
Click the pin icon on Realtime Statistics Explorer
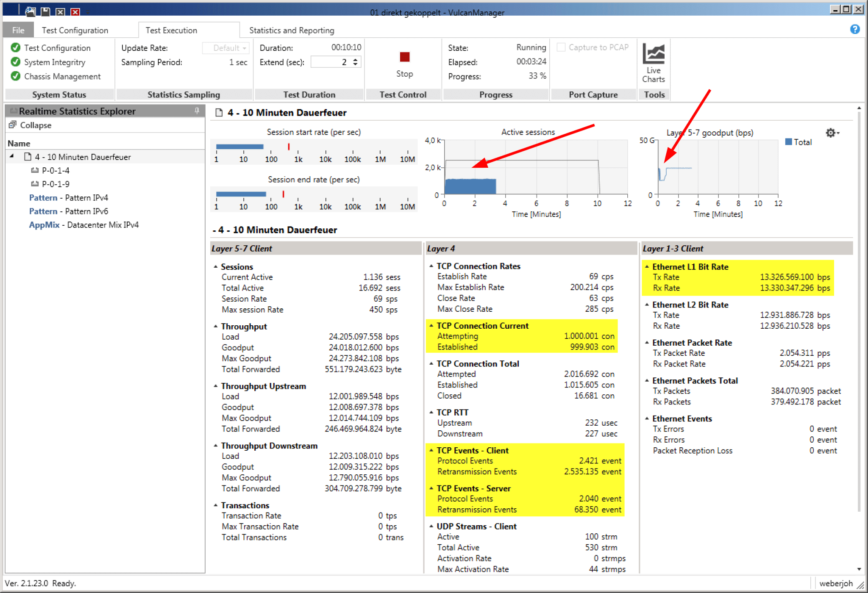coord(197,111)
